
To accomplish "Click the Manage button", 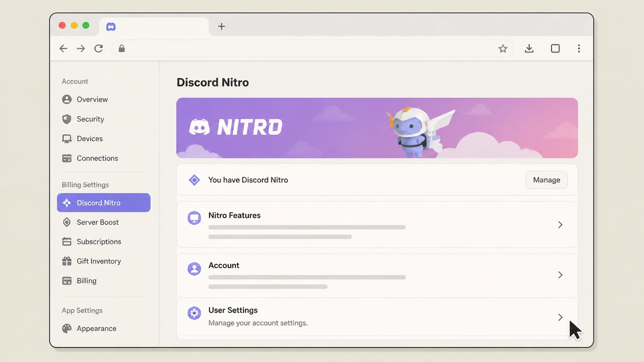I will tap(546, 180).
